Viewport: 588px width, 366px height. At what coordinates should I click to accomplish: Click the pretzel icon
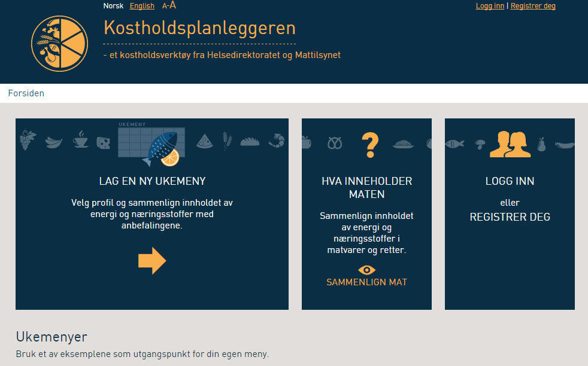tap(335, 143)
